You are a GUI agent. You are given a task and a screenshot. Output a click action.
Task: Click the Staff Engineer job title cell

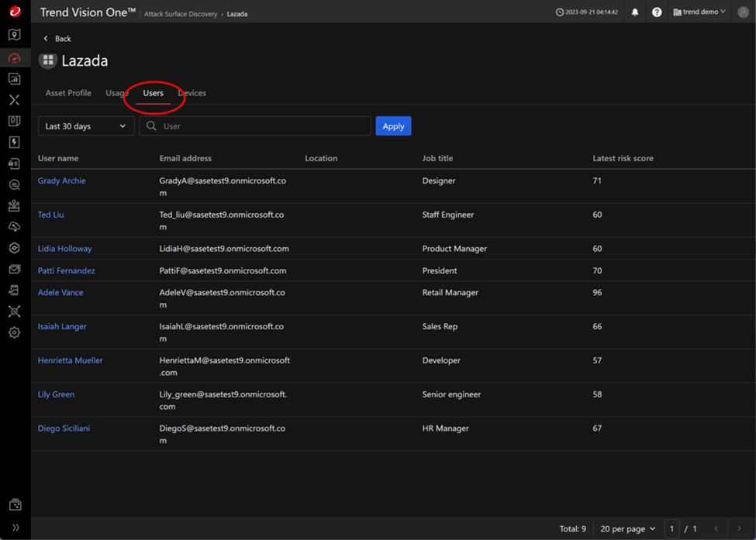pyautogui.click(x=448, y=215)
